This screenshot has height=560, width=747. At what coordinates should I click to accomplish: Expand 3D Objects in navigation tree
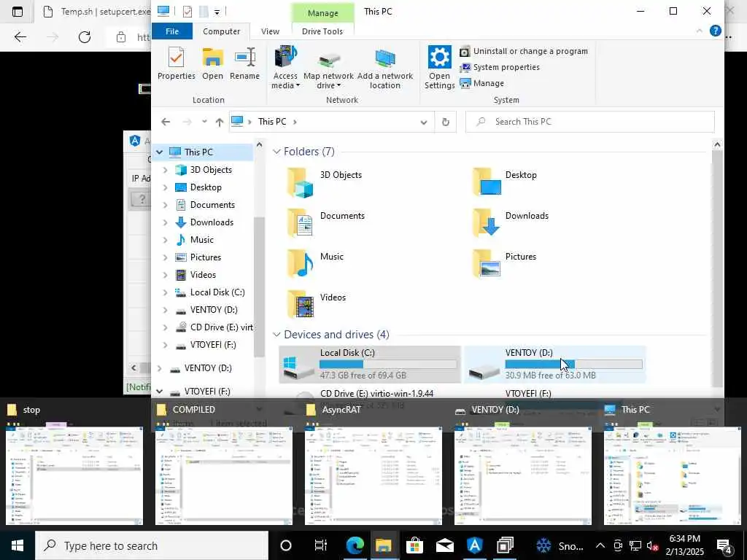pos(166,170)
